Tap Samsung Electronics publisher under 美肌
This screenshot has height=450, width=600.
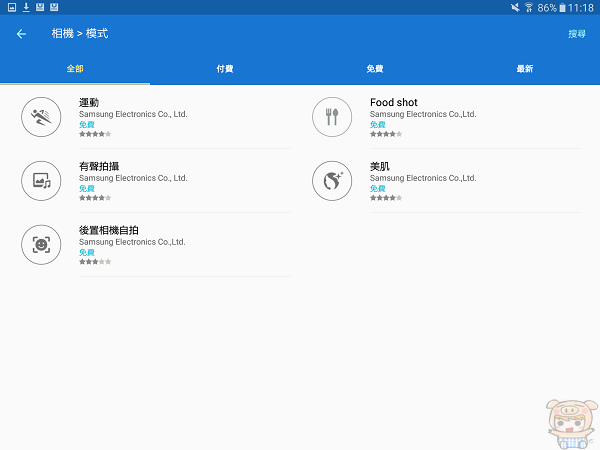(x=423, y=178)
